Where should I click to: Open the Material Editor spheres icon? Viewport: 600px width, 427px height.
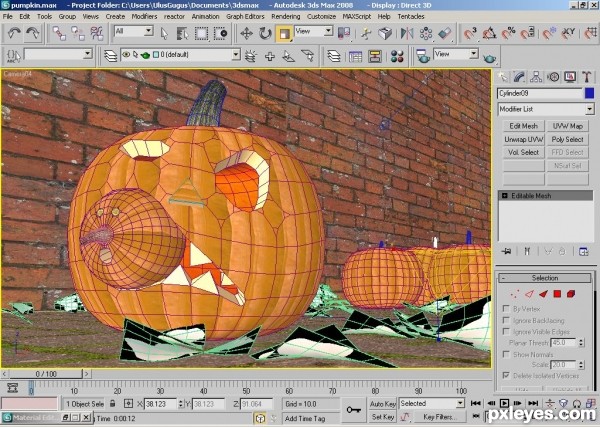coord(397,57)
